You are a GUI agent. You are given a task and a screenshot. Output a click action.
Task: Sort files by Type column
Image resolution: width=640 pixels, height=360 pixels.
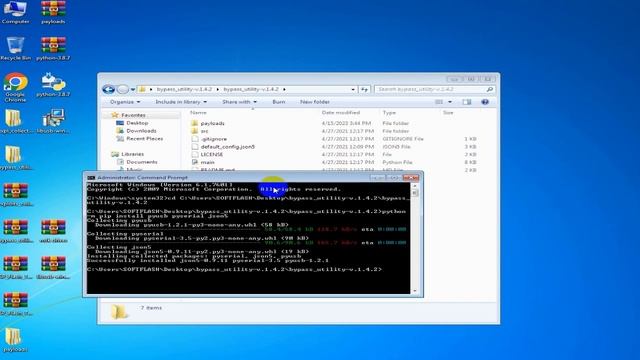coord(389,112)
